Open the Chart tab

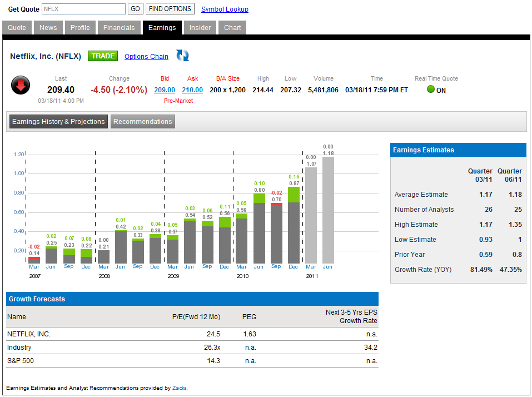pyautogui.click(x=232, y=27)
